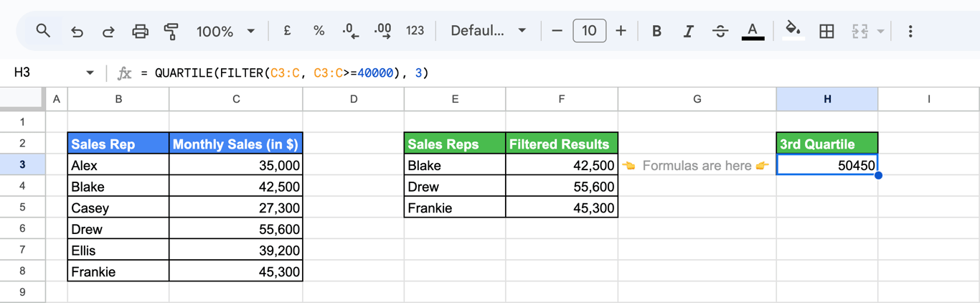Select Frankie in the Sales Reps column E
Image resolution: width=980 pixels, height=303 pixels.
455,208
